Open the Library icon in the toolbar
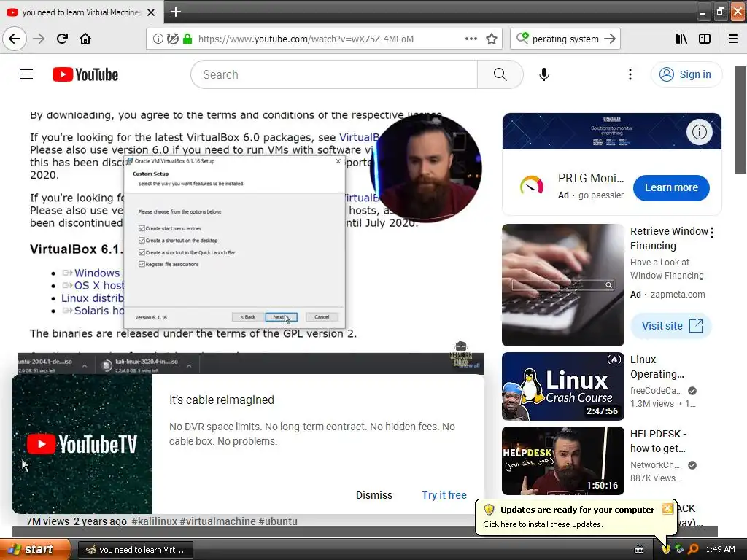Viewport: 747px width, 560px height. [681, 39]
